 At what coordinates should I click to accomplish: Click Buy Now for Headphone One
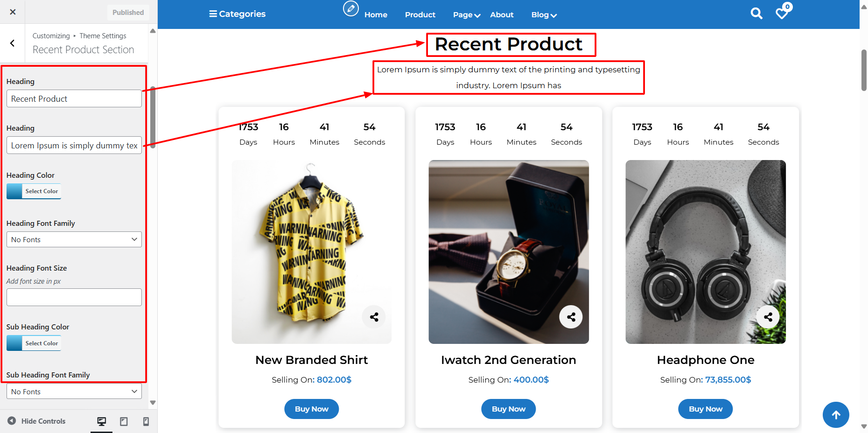pyautogui.click(x=705, y=409)
